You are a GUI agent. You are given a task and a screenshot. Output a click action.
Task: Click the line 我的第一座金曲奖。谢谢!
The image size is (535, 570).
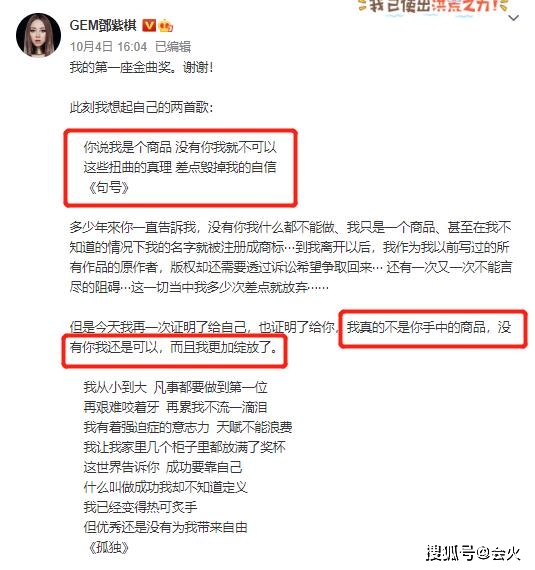click(x=141, y=67)
